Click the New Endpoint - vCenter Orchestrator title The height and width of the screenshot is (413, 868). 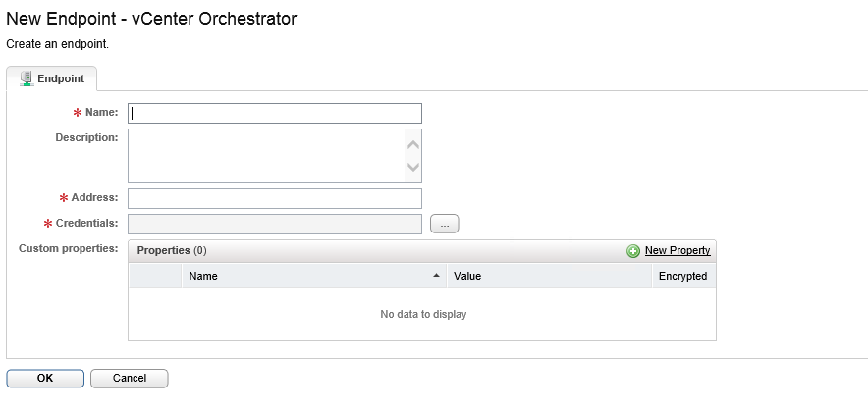(151, 19)
